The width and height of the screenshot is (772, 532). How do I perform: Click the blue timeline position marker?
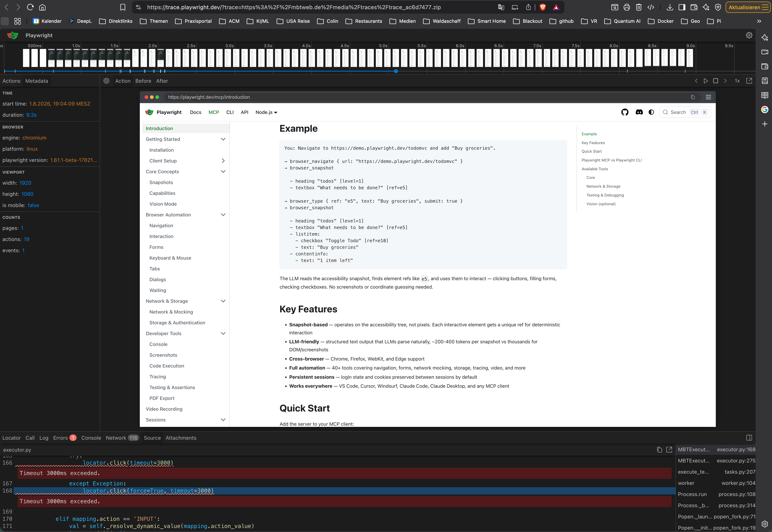coord(396,71)
